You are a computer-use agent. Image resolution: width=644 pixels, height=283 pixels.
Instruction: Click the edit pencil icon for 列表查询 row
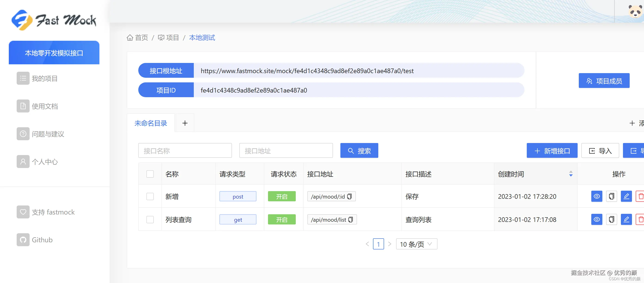[626, 219]
